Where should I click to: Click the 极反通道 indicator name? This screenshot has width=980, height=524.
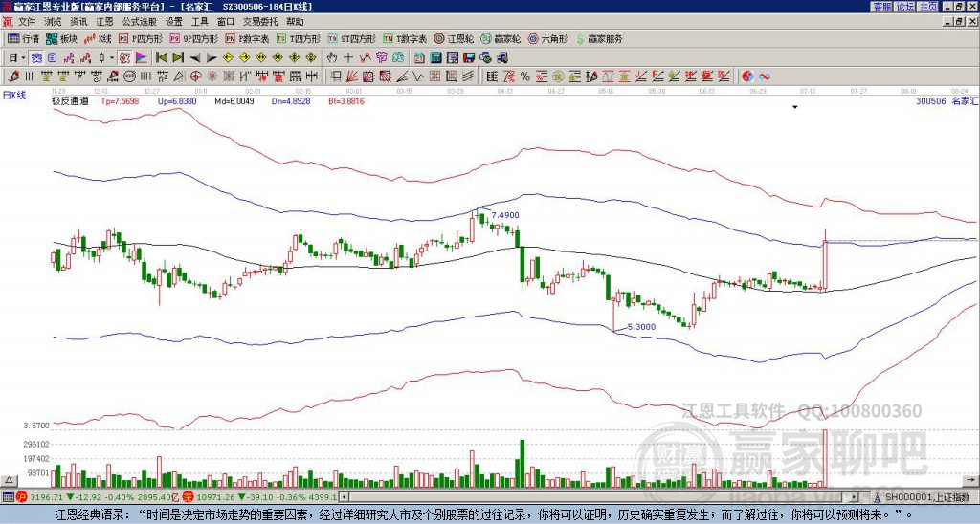pos(70,101)
